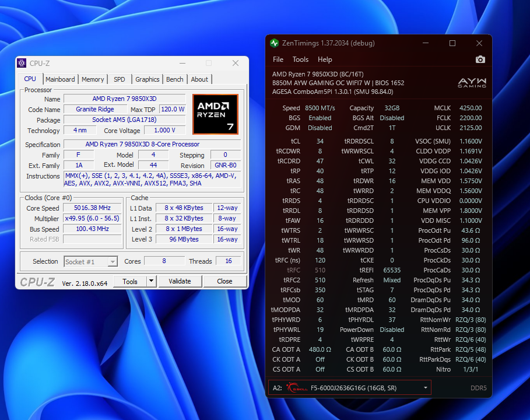Click the '8500 MT/s' speed value in ZenTimings
The height and width of the screenshot is (420, 530).
tap(320, 108)
